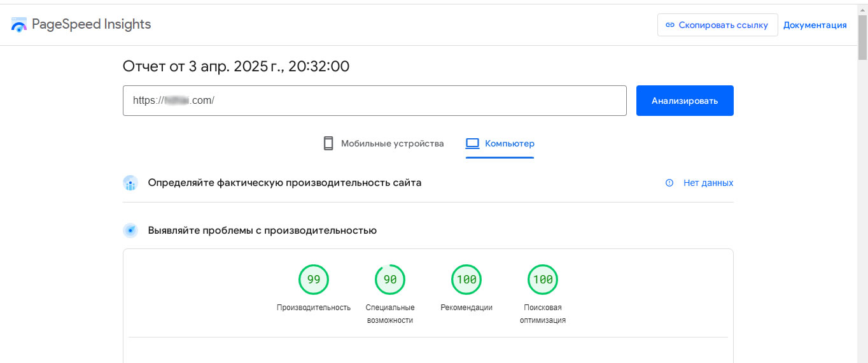
Task: Open the Производительность score gauge 99
Action: click(x=314, y=280)
